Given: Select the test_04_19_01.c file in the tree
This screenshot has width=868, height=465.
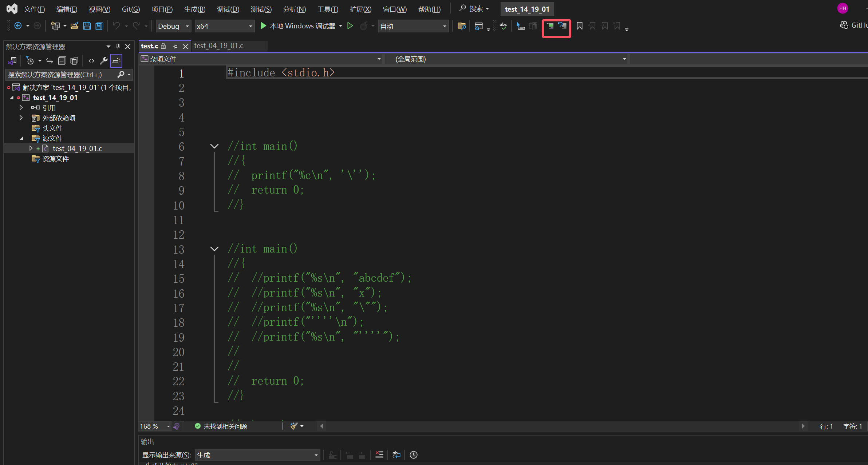Looking at the screenshot, I should 77,148.
